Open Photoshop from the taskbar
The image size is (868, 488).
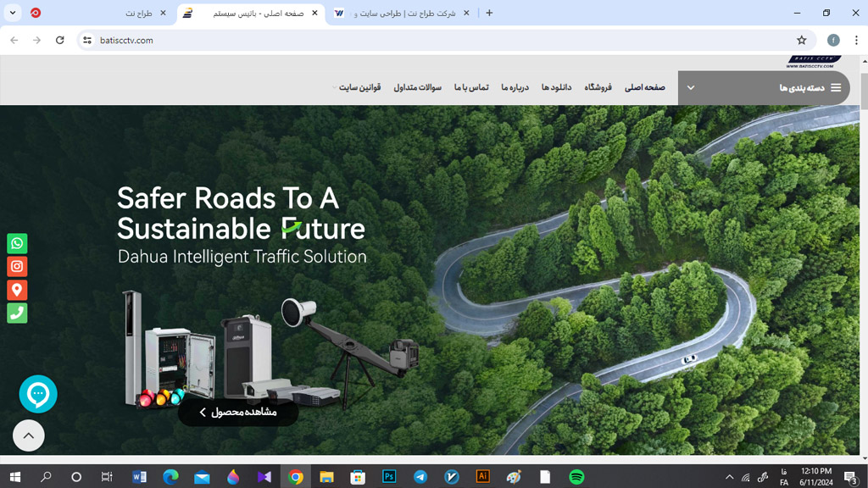tap(389, 477)
